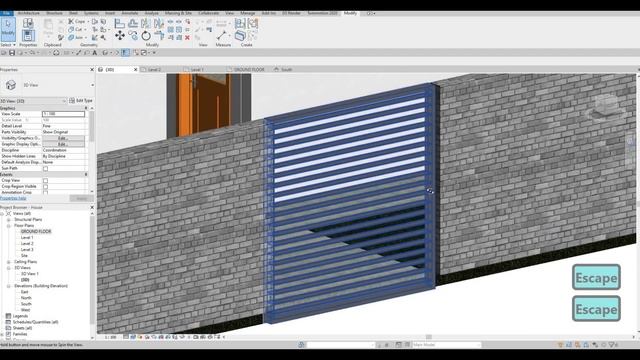The height and width of the screenshot is (360, 640).
Task: Collapse the Floor Plans tree node
Action: pyautogui.click(x=9, y=225)
